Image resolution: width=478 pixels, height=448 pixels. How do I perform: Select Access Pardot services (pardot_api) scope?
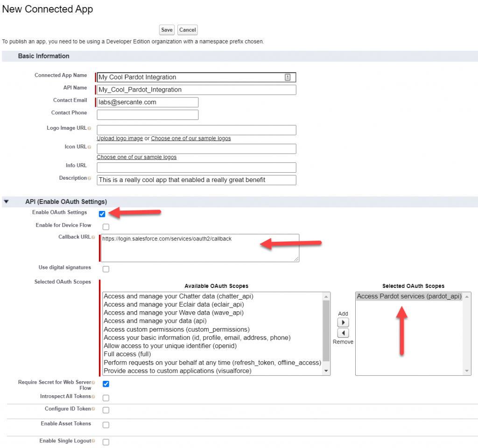[409, 296]
